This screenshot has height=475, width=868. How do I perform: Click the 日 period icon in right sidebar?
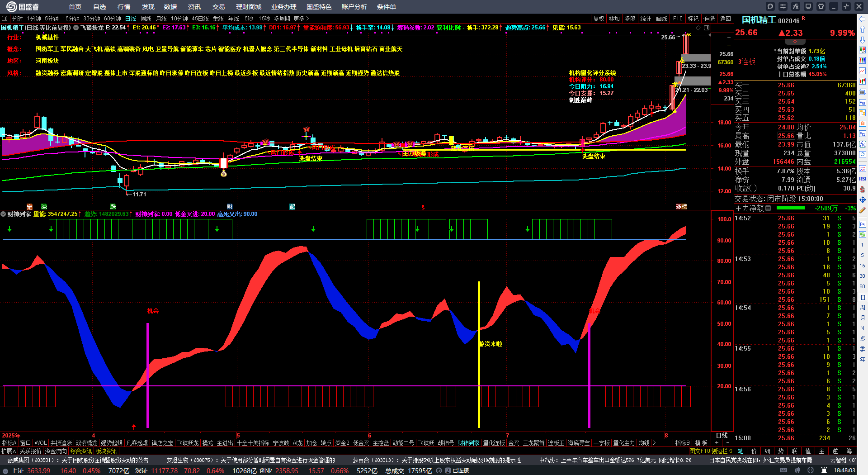863,297
